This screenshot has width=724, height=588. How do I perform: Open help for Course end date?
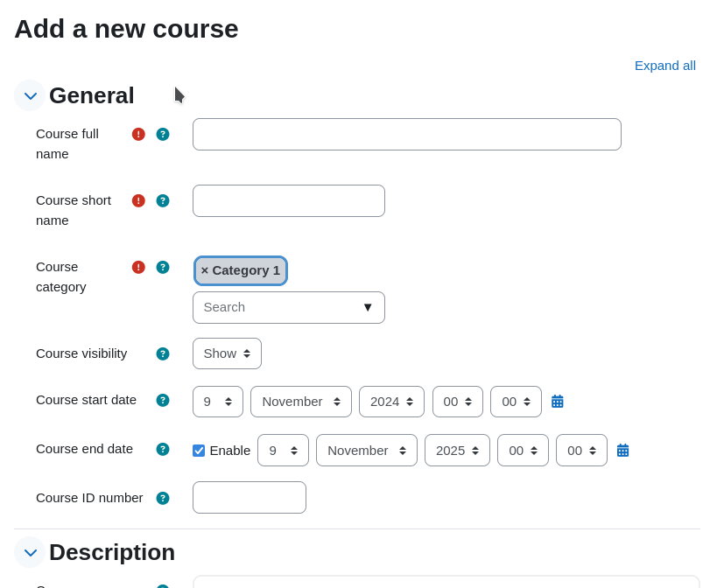click(x=163, y=449)
